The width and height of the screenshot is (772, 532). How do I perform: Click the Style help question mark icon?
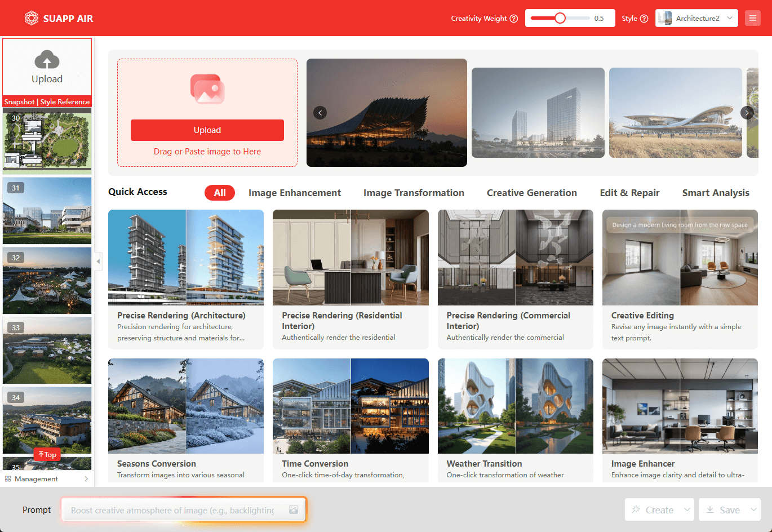pos(644,19)
